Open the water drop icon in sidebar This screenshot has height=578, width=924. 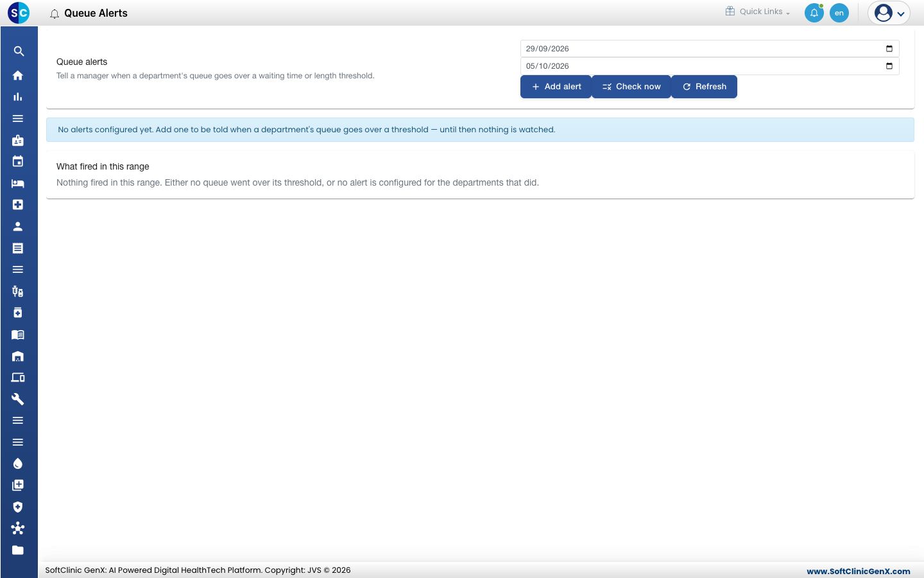click(18, 464)
